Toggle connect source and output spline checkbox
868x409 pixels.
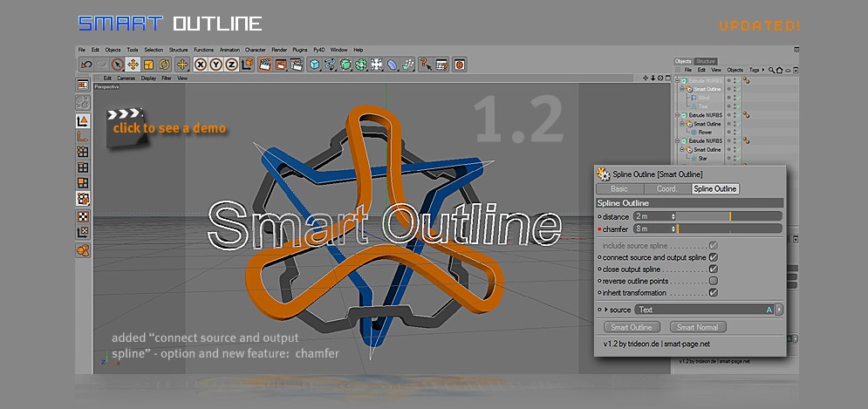714,257
